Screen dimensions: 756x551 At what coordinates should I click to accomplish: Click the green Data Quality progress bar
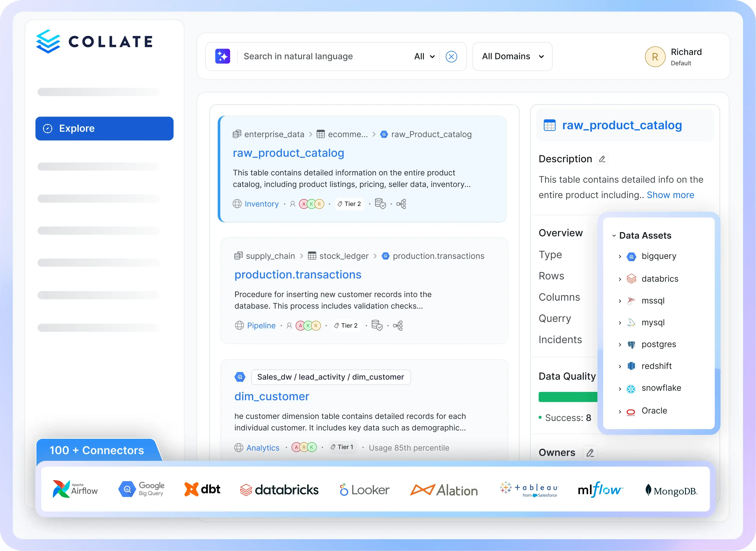[x=568, y=397]
